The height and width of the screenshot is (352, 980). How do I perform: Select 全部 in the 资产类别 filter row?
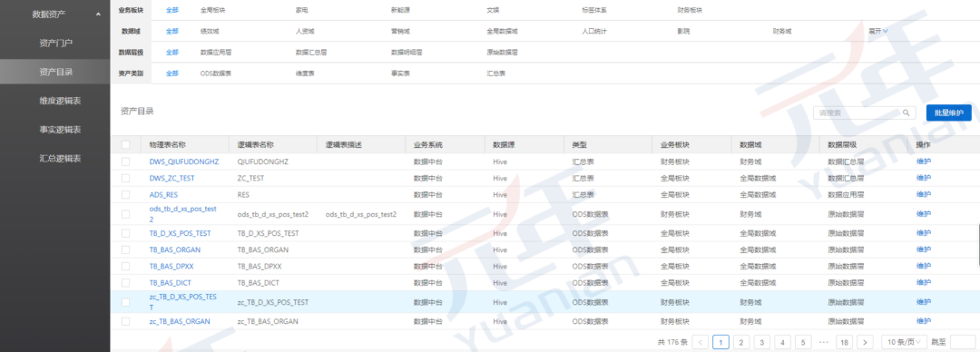tap(171, 73)
